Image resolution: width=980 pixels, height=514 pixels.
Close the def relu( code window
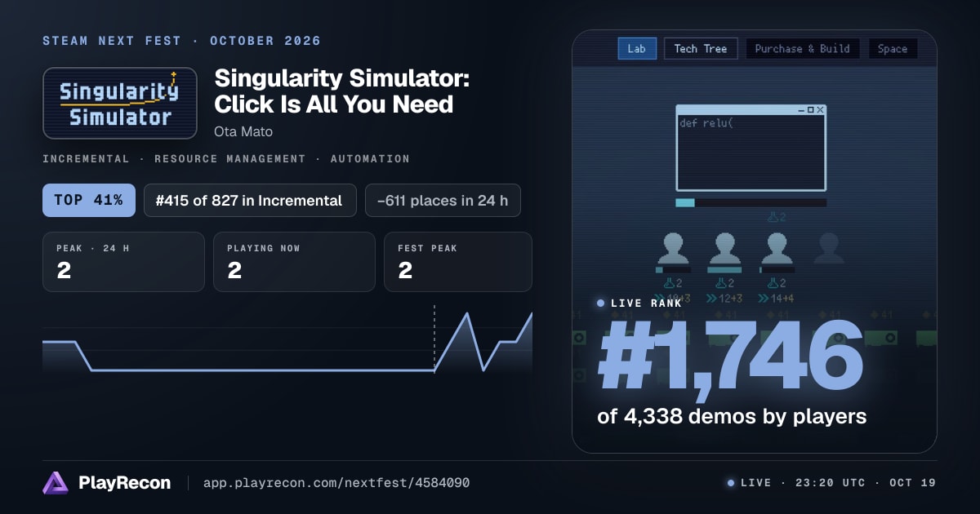pos(820,109)
